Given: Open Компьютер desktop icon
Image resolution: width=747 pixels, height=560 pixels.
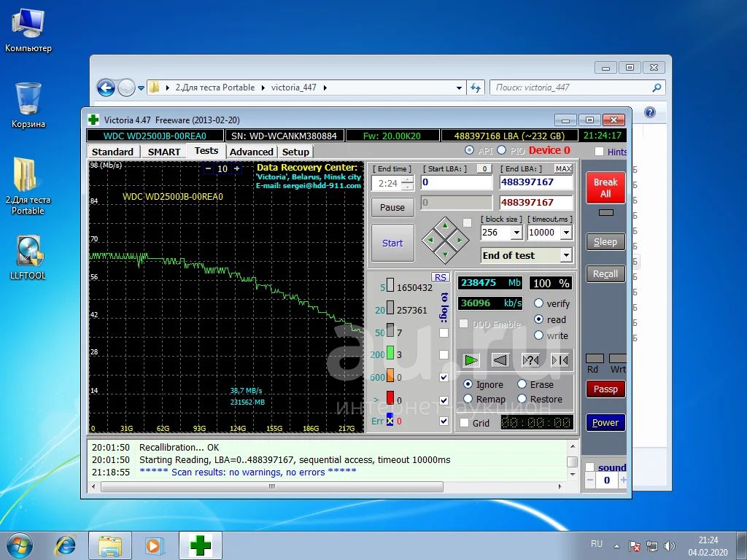Looking at the screenshot, I should coord(28,29).
